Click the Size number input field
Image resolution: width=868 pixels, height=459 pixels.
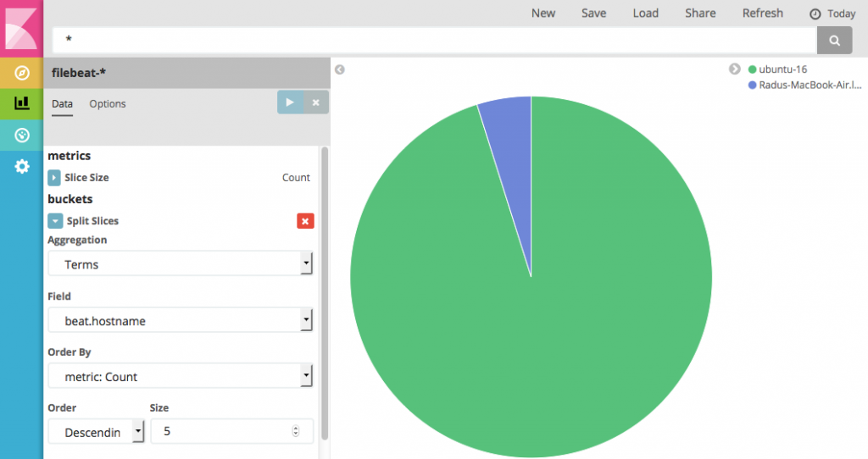225,431
